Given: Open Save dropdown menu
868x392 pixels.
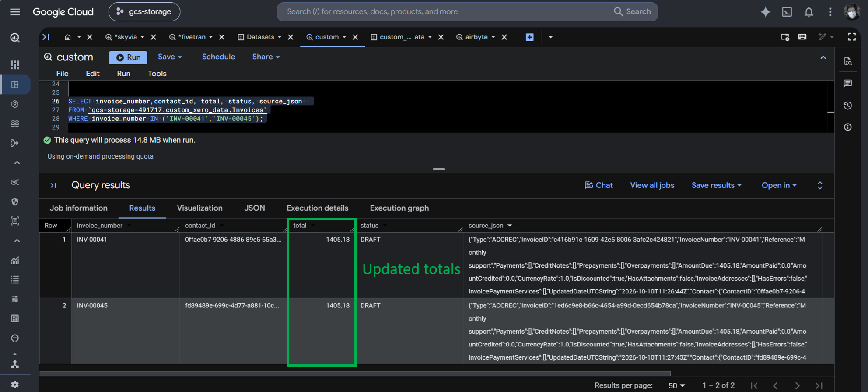Looking at the screenshot, I should [170, 57].
